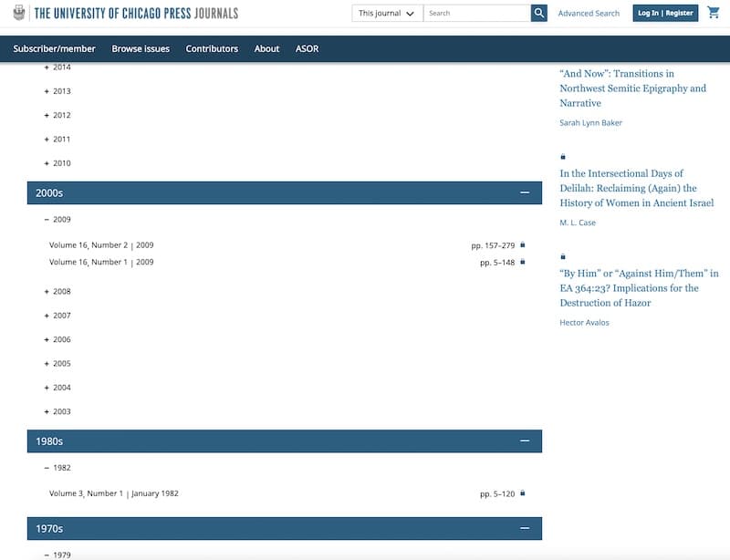Open the Advanced Search link

[x=589, y=14]
